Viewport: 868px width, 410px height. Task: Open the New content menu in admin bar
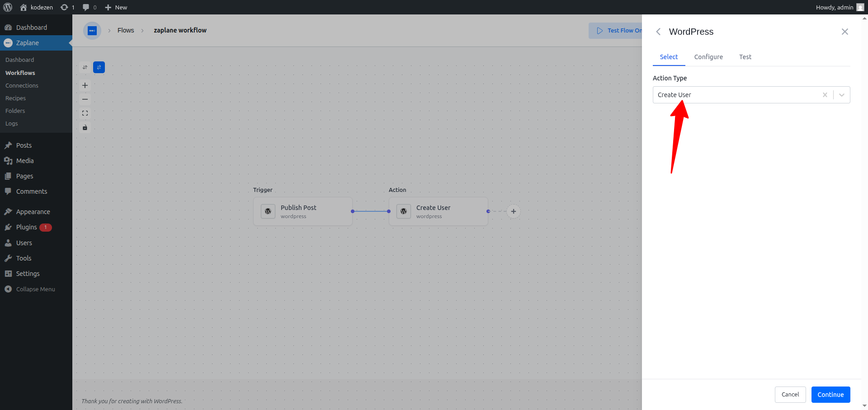[x=116, y=7]
